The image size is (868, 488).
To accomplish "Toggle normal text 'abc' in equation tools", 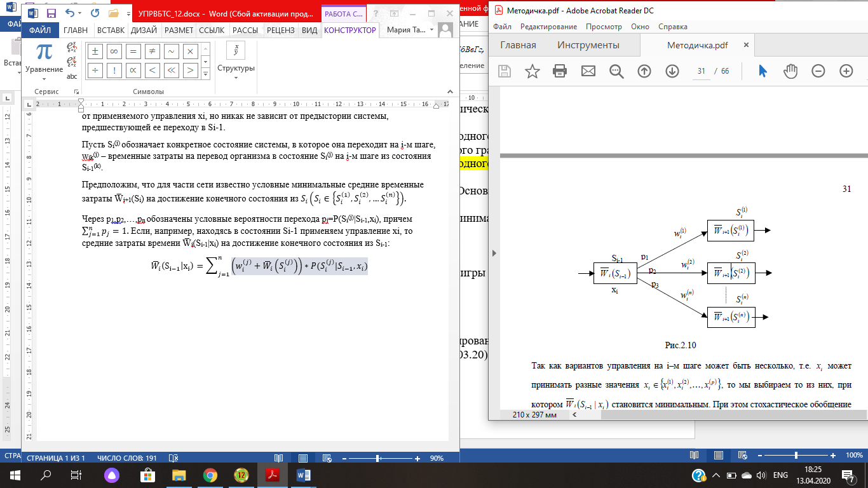I will [72, 76].
